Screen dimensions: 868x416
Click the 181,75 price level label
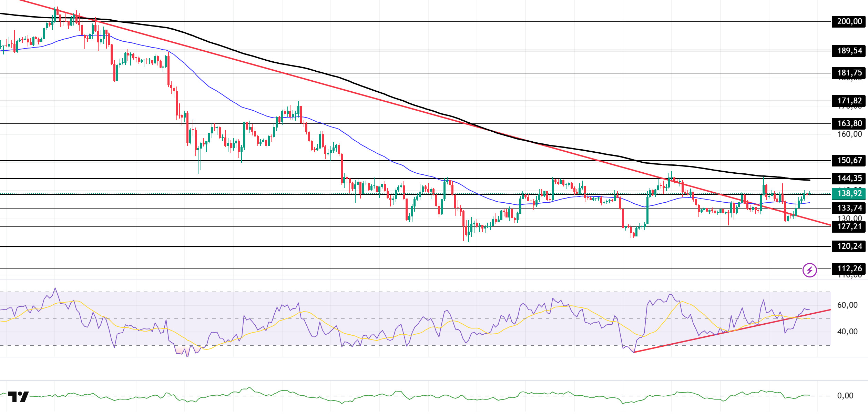tap(849, 73)
